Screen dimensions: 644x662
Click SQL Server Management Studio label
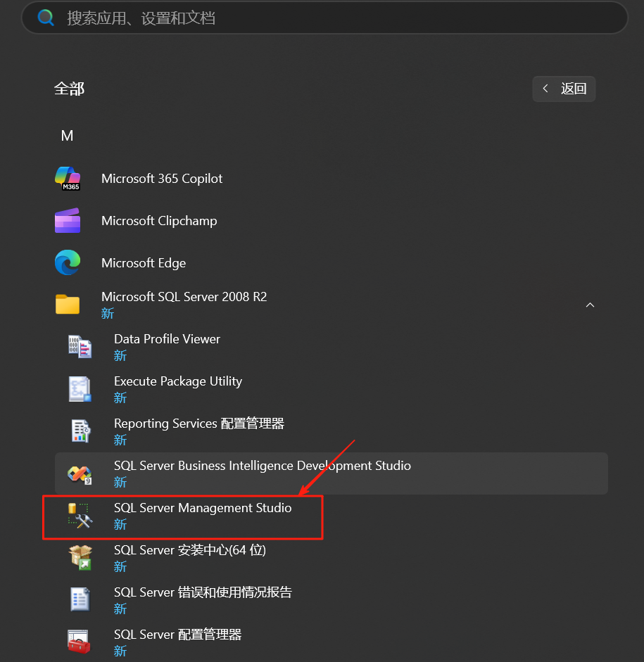pos(203,508)
